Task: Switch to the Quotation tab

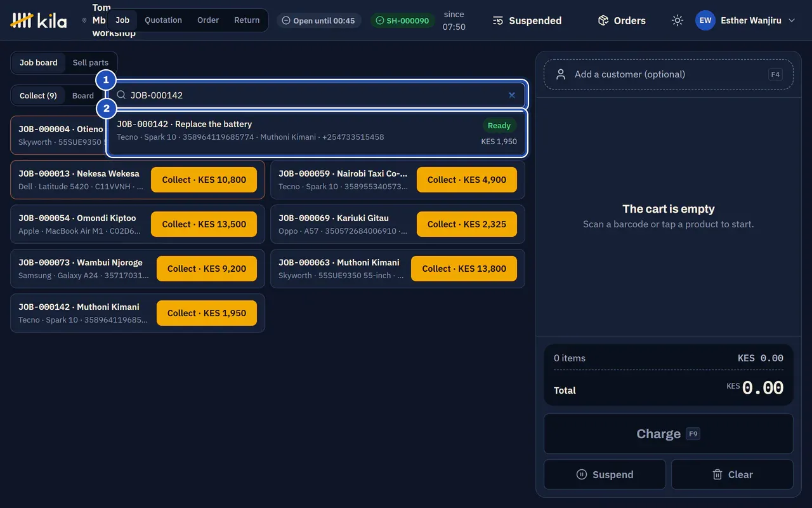Action: click(163, 20)
